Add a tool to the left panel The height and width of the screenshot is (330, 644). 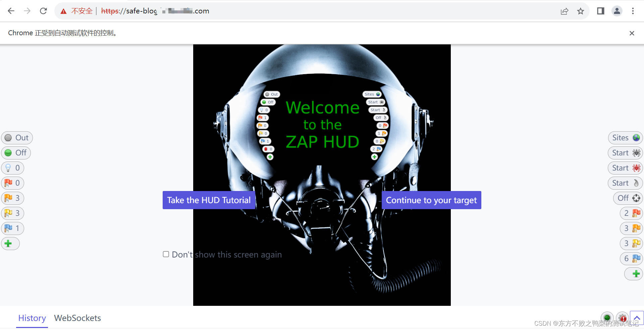tap(10, 243)
